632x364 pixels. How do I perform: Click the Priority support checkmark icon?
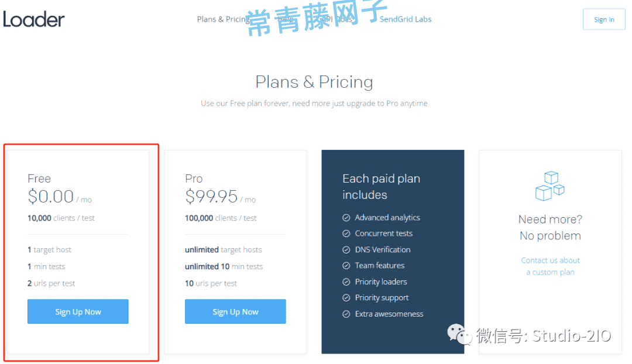pos(346,298)
